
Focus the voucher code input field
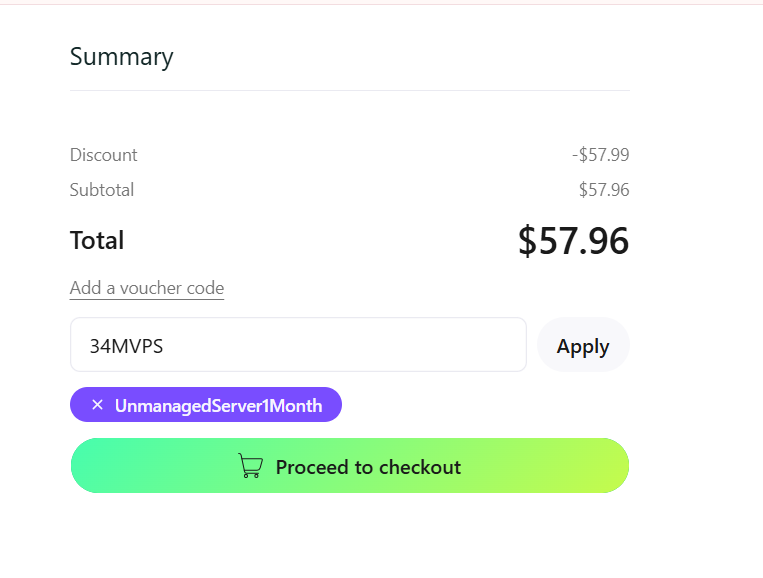tap(298, 345)
